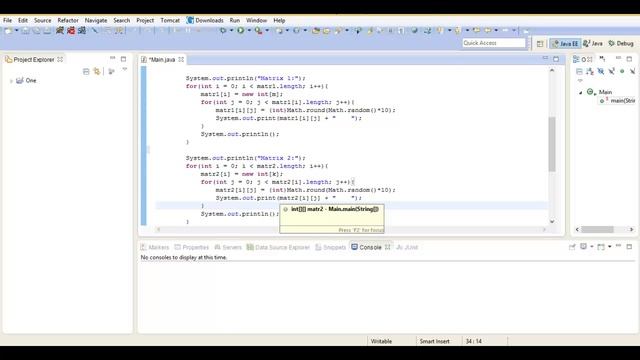Click the Stop Tomcat toolbar icon
The image size is (640, 360).
coord(71,30)
